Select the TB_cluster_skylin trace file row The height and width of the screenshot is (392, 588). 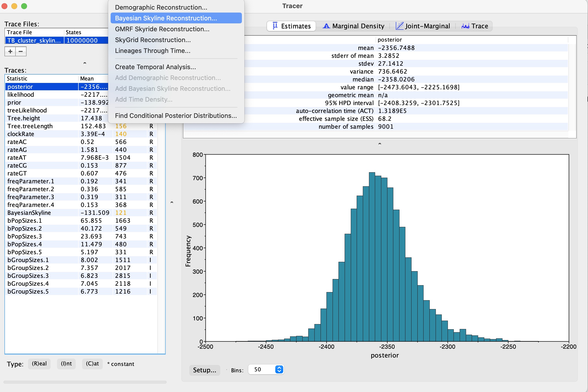(57, 40)
